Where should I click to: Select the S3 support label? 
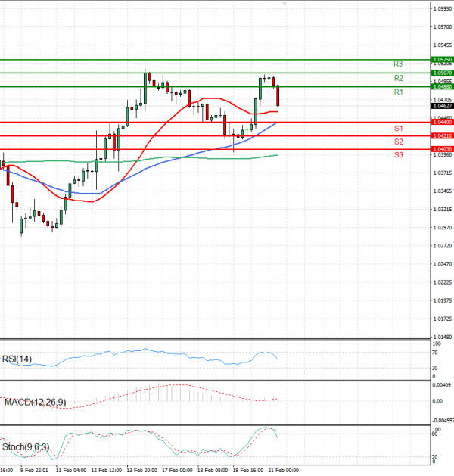click(397, 154)
